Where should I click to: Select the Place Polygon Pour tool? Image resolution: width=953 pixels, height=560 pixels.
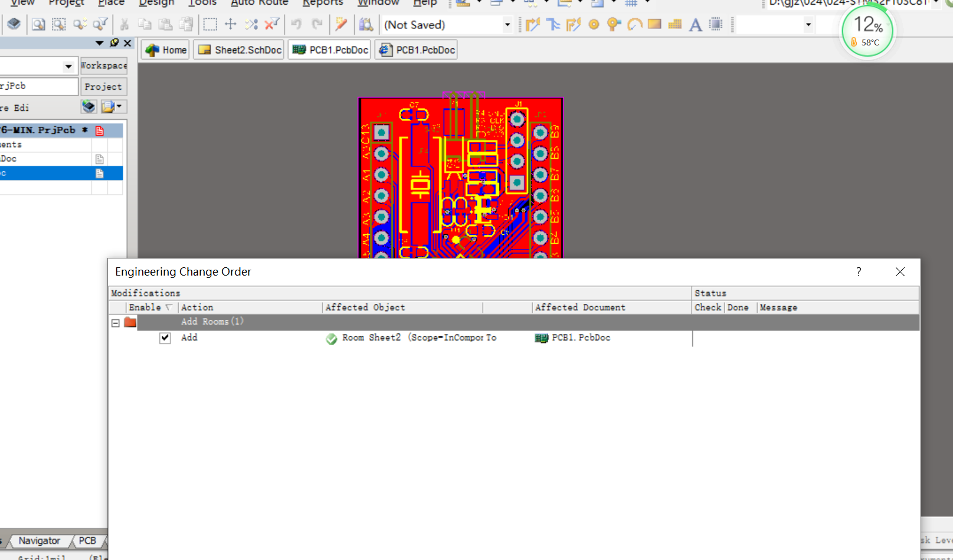tap(675, 24)
